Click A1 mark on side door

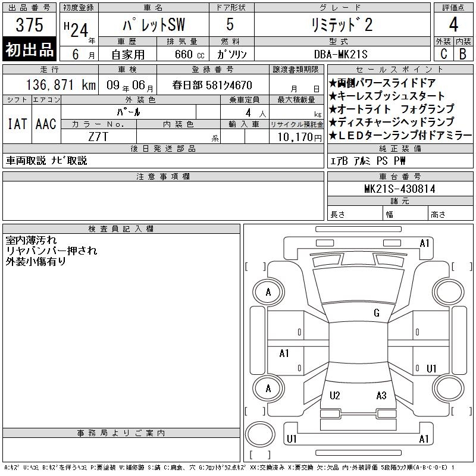[x=284, y=353]
